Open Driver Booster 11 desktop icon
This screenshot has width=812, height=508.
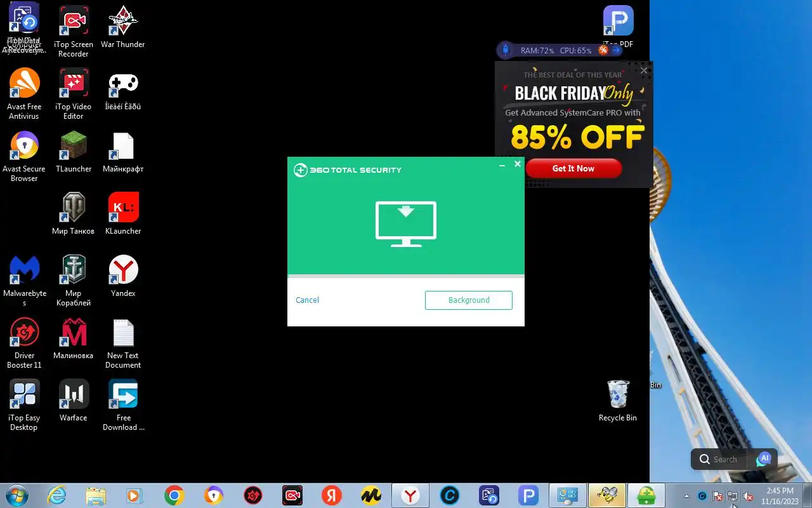click(24, 343)
